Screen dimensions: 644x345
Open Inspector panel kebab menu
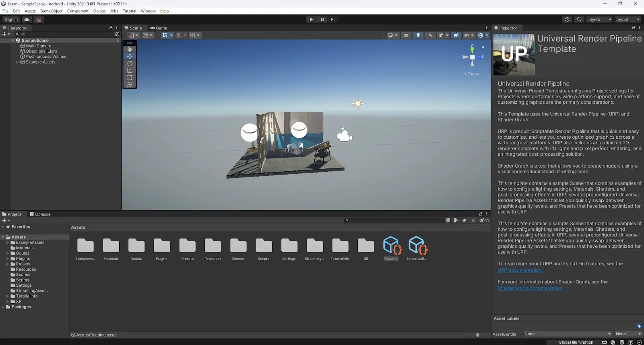639,28
